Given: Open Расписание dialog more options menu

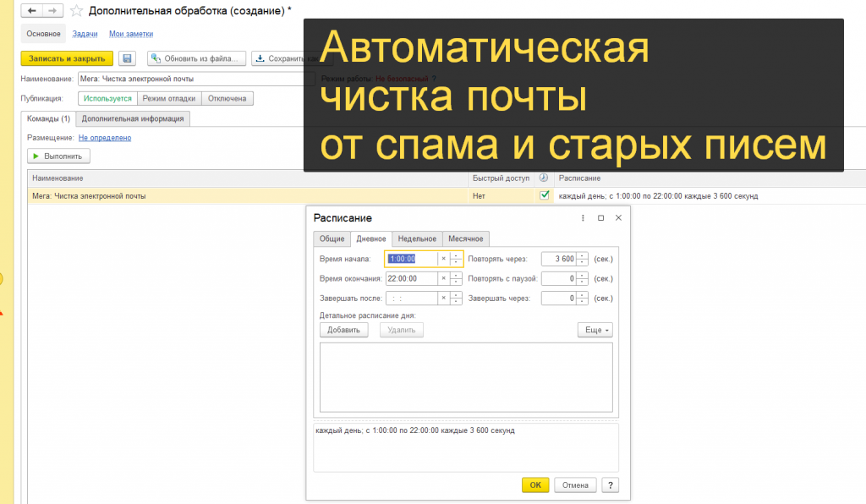Looking at the screenshot, I should click(583, 218).
